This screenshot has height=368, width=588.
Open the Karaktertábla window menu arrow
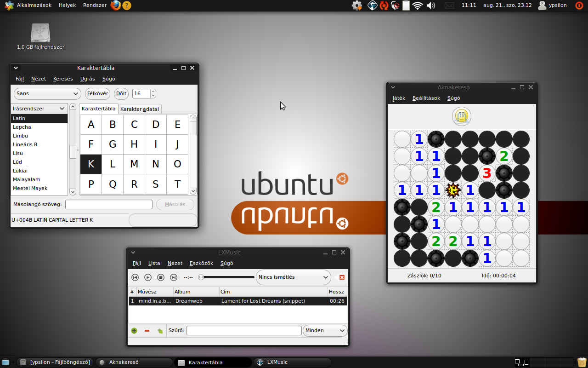tap(16, 68)
